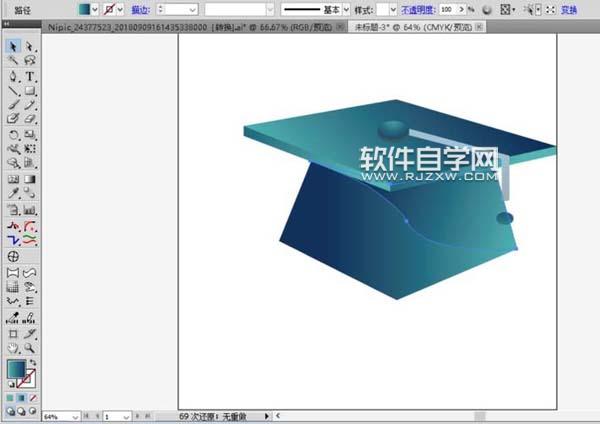Image resolution: width=600 pixels, height=424 pixels.
Task: Select the Symbol Sprayer tool
Action: 13,210
